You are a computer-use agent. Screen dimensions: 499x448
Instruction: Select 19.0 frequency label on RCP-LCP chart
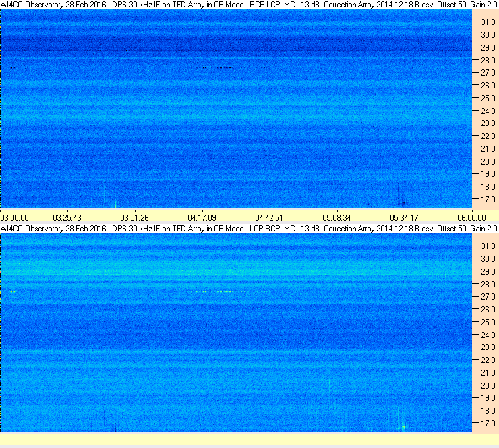click(488, 174)
